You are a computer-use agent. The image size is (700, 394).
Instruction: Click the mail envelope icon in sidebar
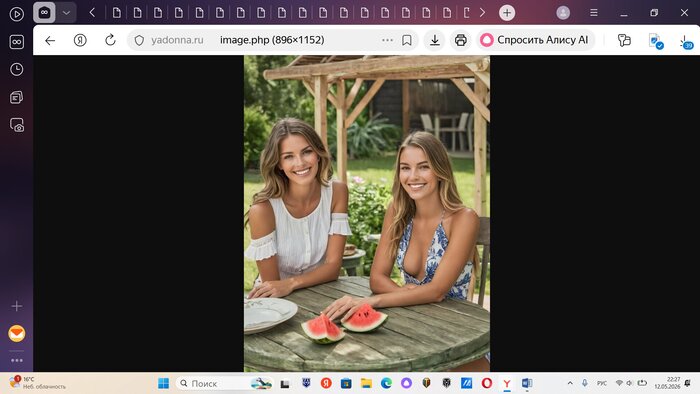coord(17,333)
